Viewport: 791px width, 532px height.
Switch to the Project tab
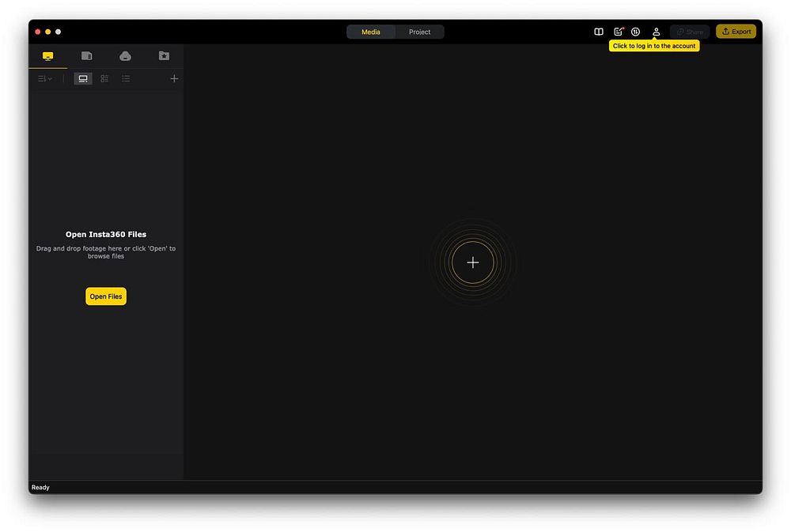click(x=420, y=32)
